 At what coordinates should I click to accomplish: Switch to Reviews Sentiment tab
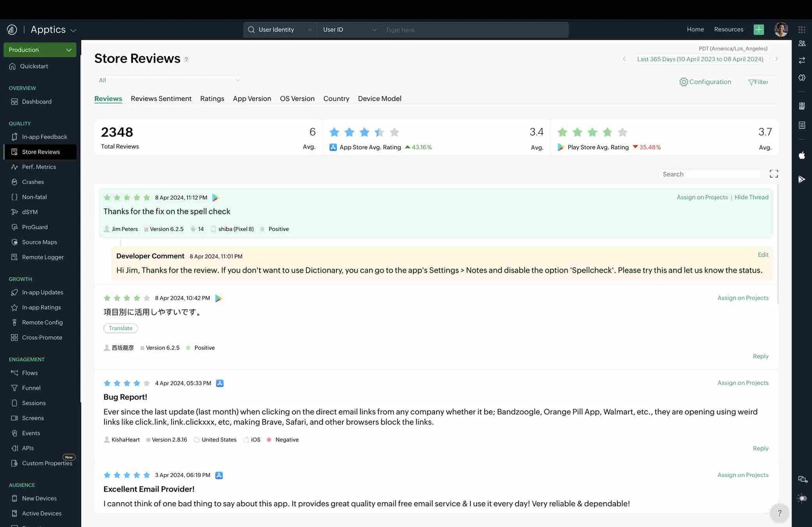[161, 99]
